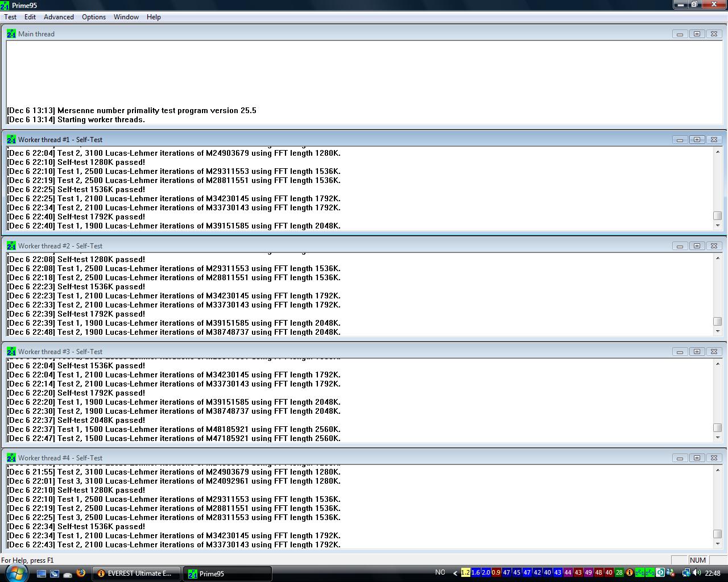The width and height of the screenshot is (728, 582).
Task: Open the Test menu
Action: (x=10, y=17)
